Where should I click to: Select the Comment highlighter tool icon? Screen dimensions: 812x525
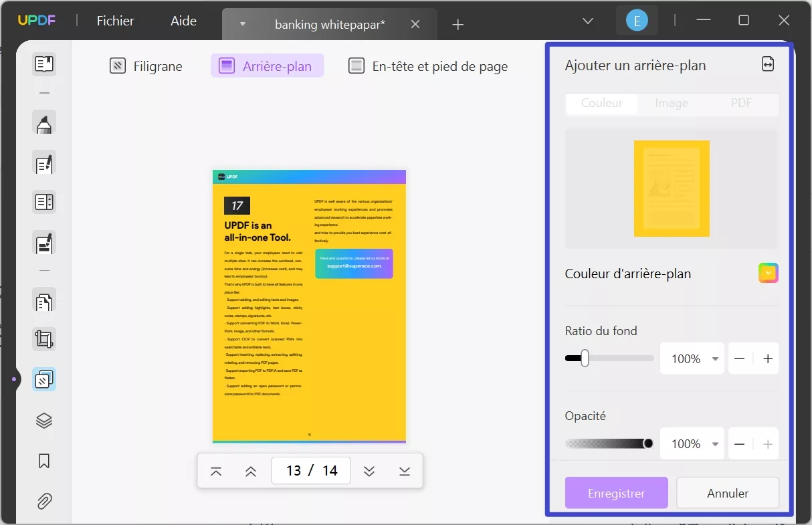(x=44, y=123)
